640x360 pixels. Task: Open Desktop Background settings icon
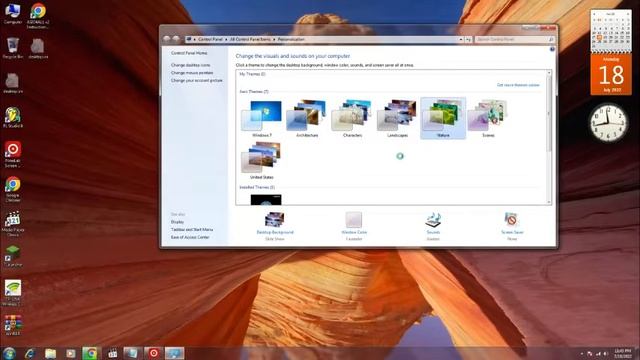275,220
